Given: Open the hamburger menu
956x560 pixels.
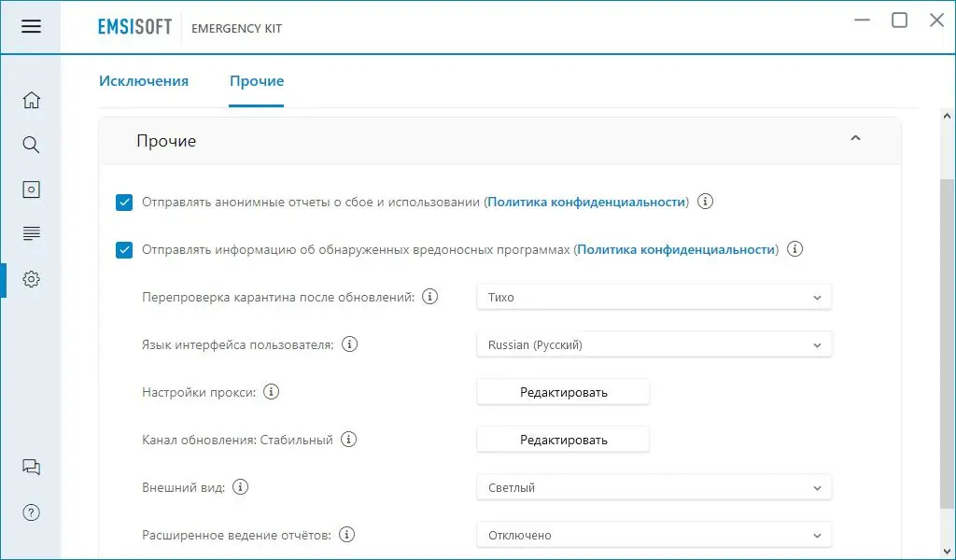Looking at the screenshot, I should tap(31, 26).
